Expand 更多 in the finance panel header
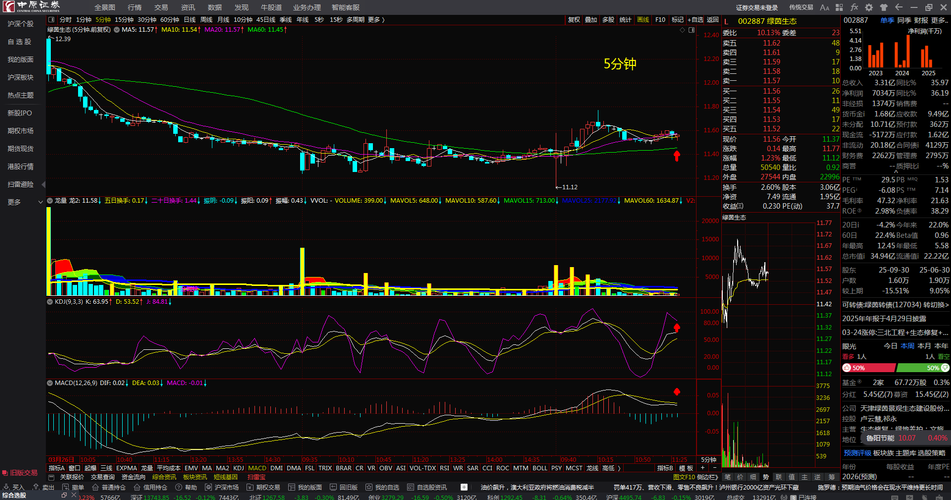The height and width of the screenshot is (500, 951). [x=939, y=21]
